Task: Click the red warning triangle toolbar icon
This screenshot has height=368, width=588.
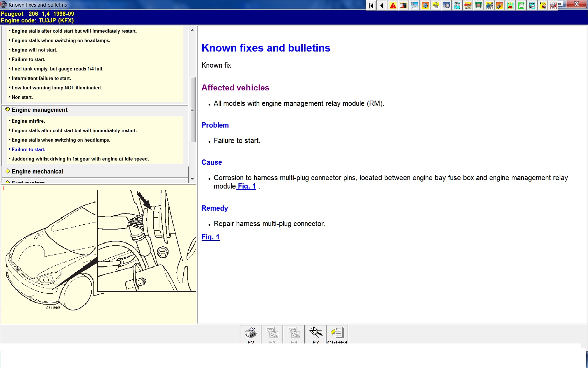Action: tap(393, 6)
